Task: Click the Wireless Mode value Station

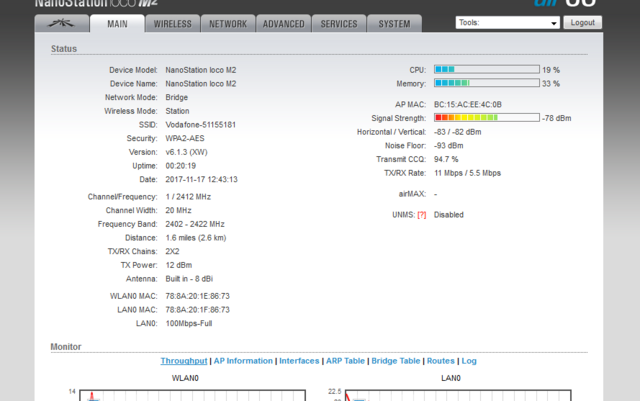Action: [177, 111]
